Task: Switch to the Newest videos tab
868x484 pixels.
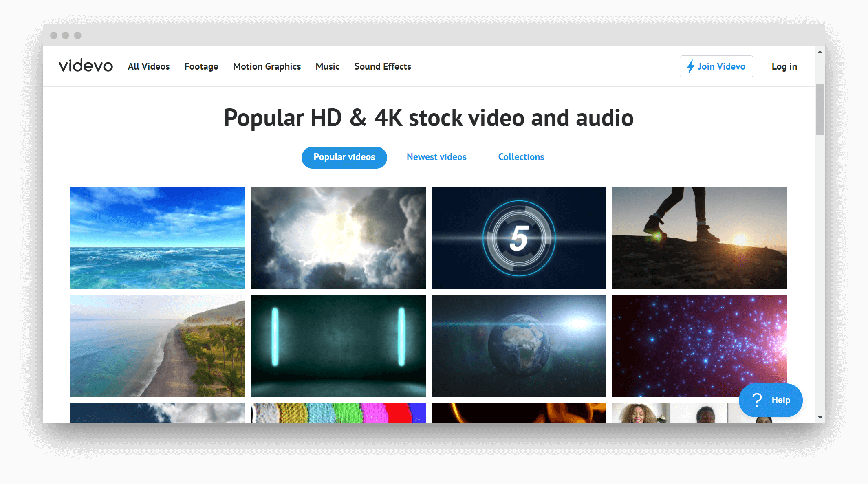Action: (x=436, y=157)
